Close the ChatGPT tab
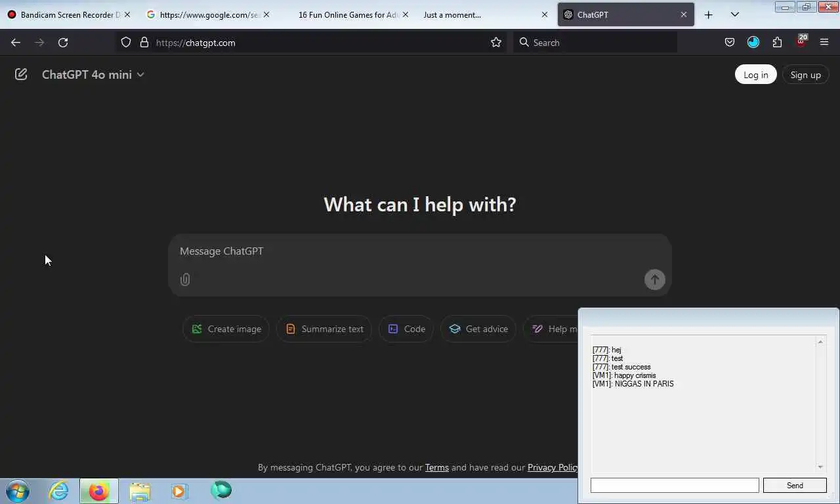 tap(683, 14)
